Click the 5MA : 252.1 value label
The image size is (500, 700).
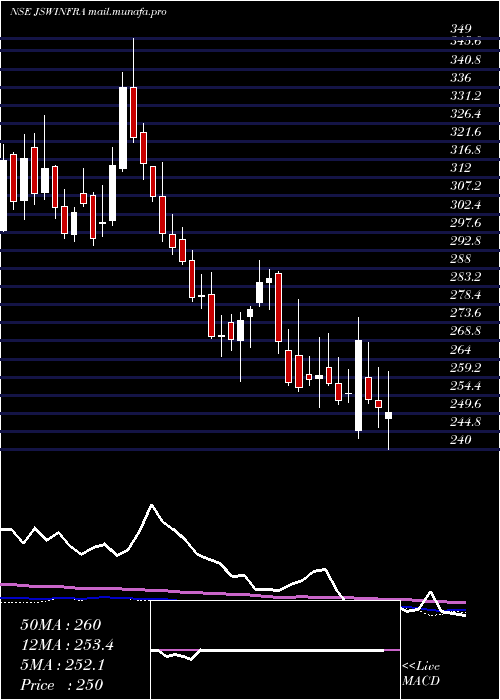point(62,665)
